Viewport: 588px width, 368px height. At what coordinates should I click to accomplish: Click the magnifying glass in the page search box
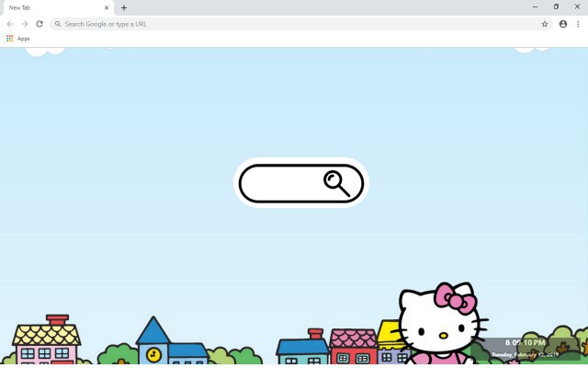pos(337,183)
